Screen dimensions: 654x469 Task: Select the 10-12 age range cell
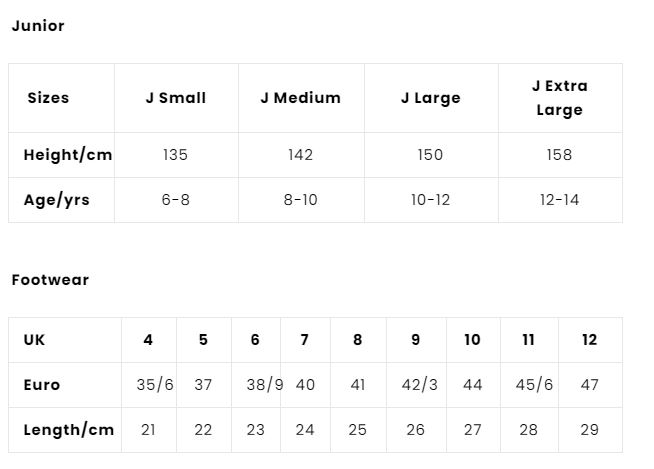pos(430,200)
